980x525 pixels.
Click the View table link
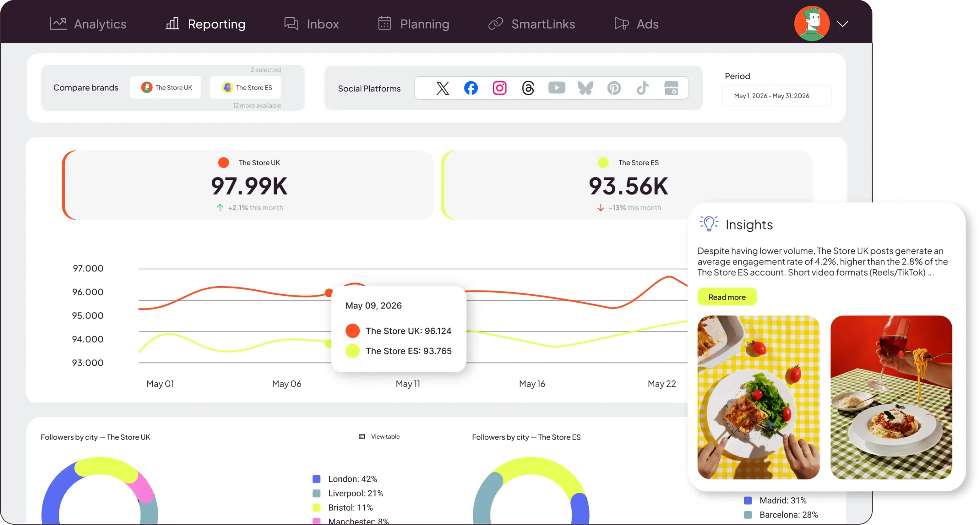pos(379,437)
